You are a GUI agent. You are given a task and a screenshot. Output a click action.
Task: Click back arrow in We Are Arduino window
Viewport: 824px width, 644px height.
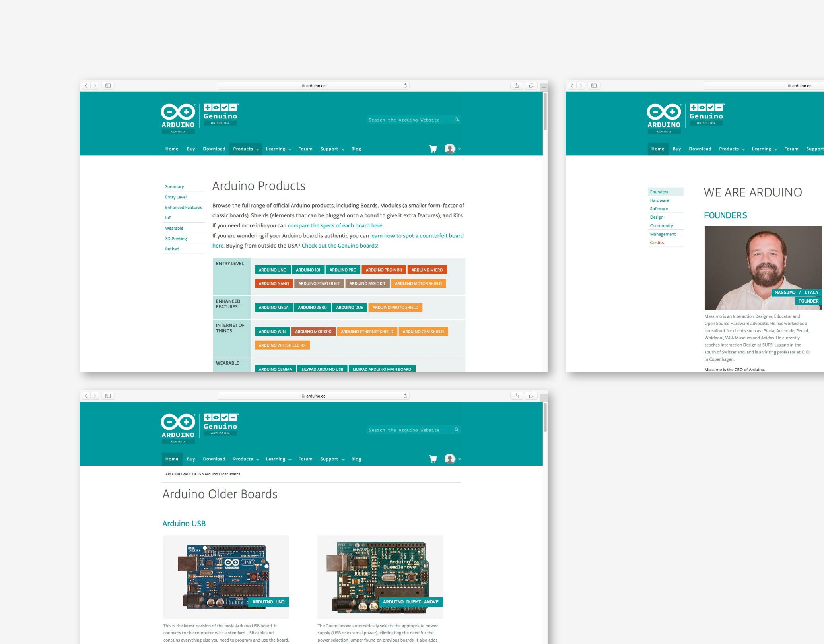(572, 85)
